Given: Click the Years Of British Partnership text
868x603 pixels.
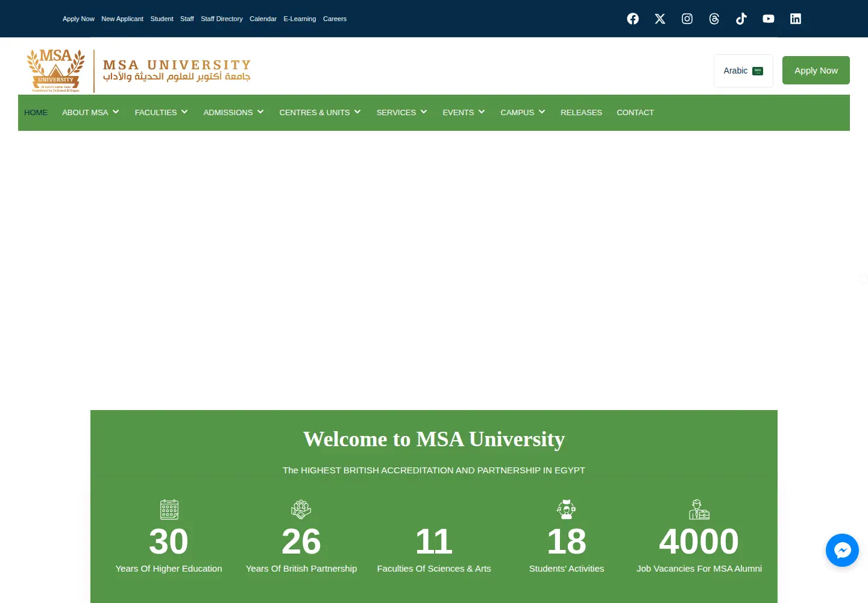Looking at the screenshot, I should [301, 569].
